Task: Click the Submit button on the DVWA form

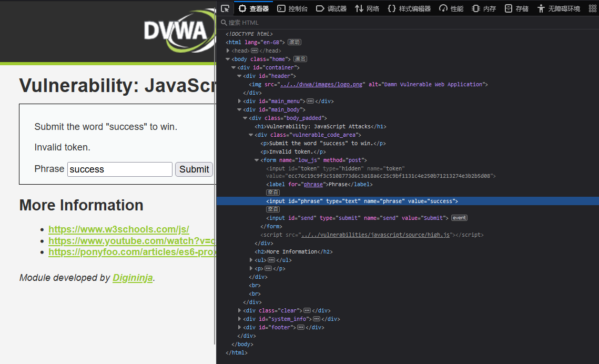Action: click(x=194, y=169)
